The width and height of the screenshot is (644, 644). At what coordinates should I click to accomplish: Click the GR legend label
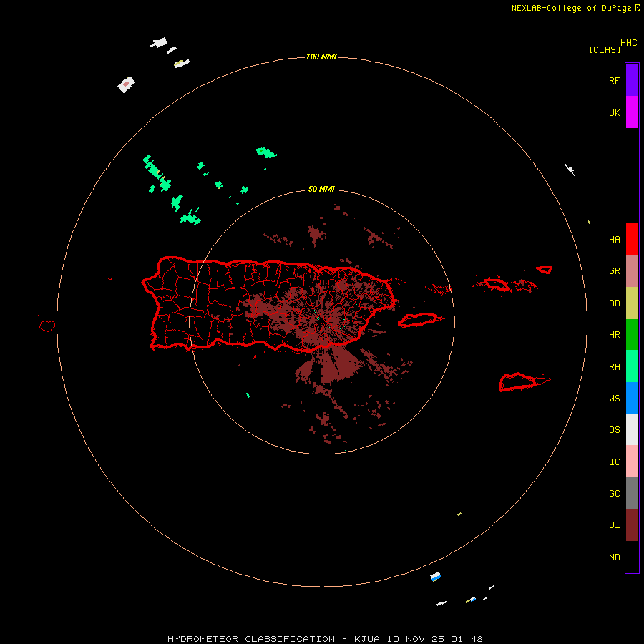coord(614,271)
